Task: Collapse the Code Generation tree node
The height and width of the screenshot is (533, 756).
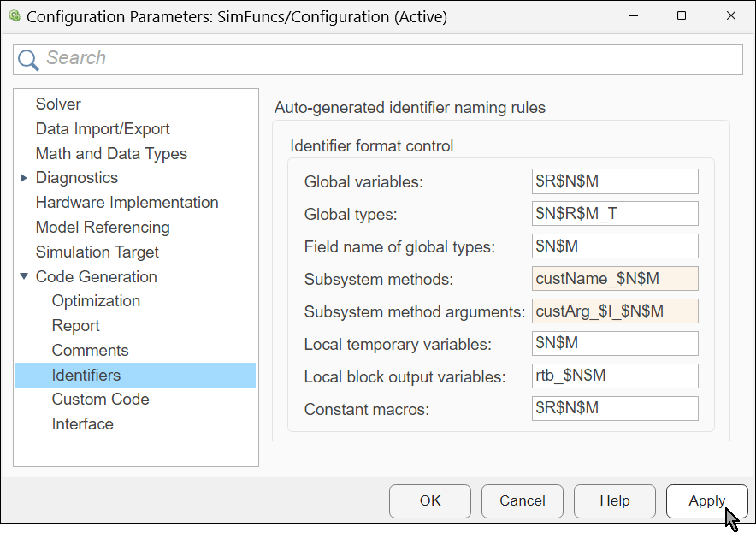Action: pyautogui.click(x=23, y=276)
